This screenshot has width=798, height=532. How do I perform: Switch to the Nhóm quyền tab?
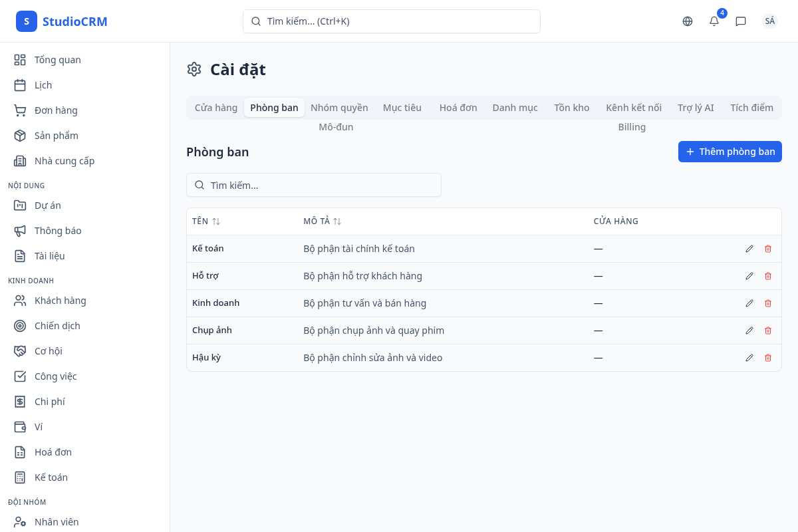pos(339,108)
